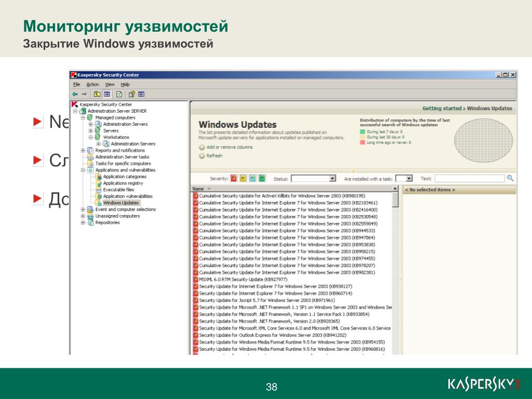The image size is (532, 399).
Task: Open the Action menu
Action: click(92, 85)
